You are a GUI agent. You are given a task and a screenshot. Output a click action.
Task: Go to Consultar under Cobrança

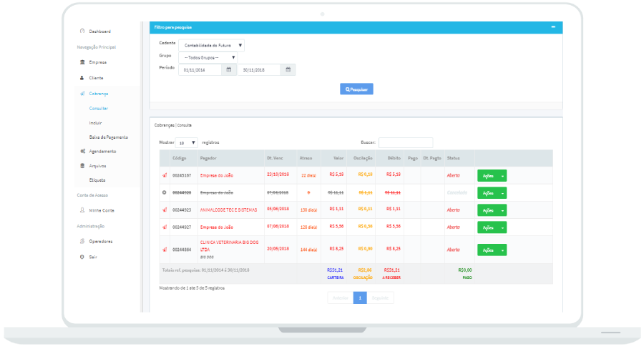(99, 109)
